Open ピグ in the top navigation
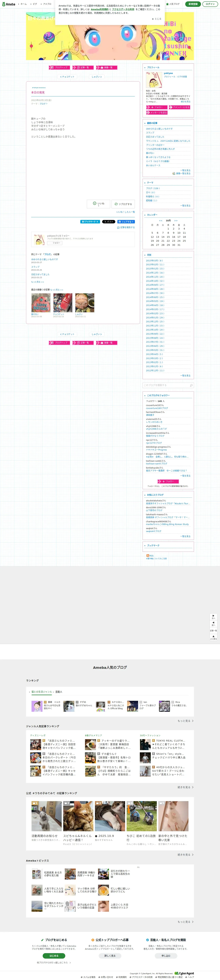This screenshot has width=220, height=980. click(34, 4)
